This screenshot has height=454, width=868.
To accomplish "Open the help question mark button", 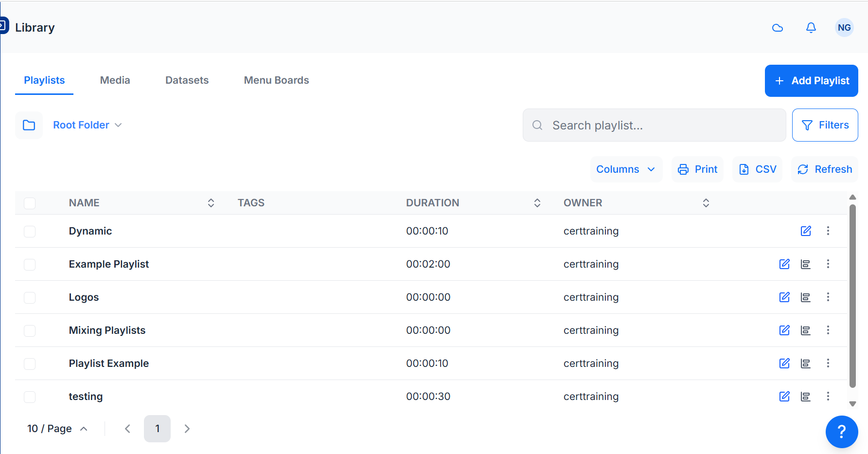I will (842, 432).
